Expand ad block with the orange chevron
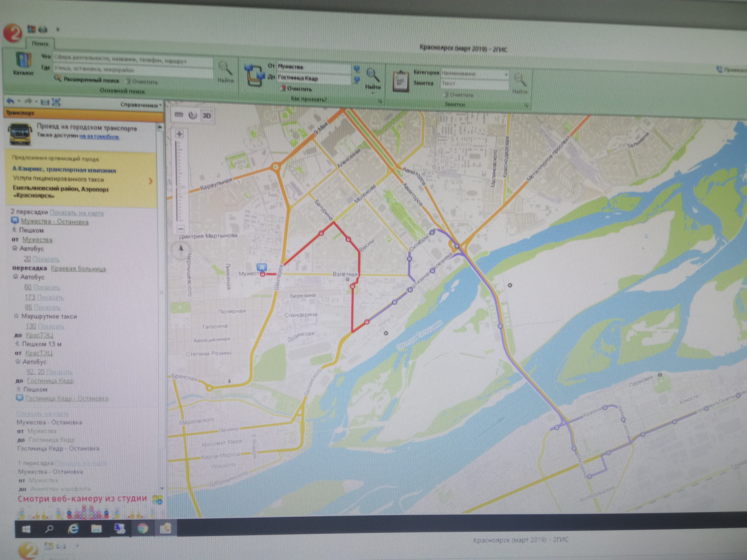 coord(151,181)
